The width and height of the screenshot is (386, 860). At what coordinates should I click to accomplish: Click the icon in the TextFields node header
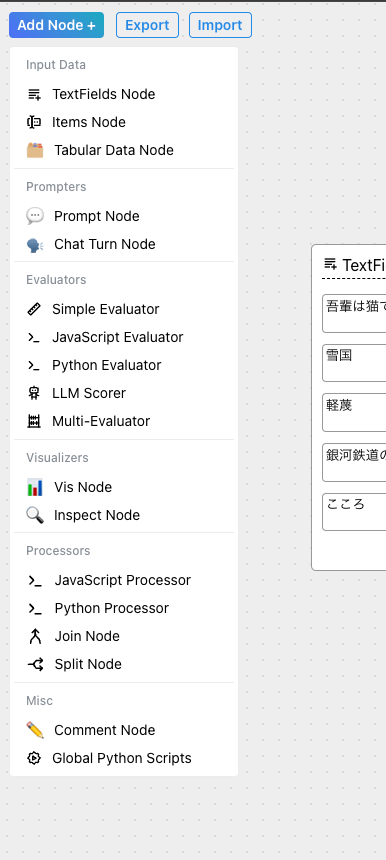point(331,264)
